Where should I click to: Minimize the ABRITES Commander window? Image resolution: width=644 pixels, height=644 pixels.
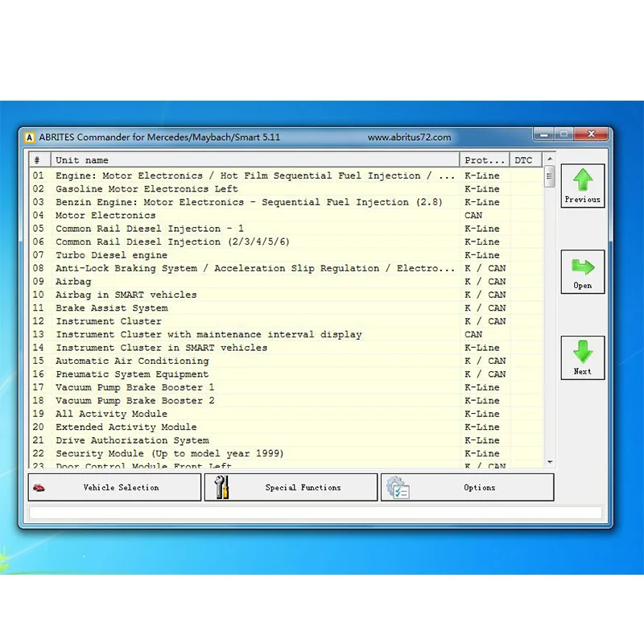pos(544,134)
